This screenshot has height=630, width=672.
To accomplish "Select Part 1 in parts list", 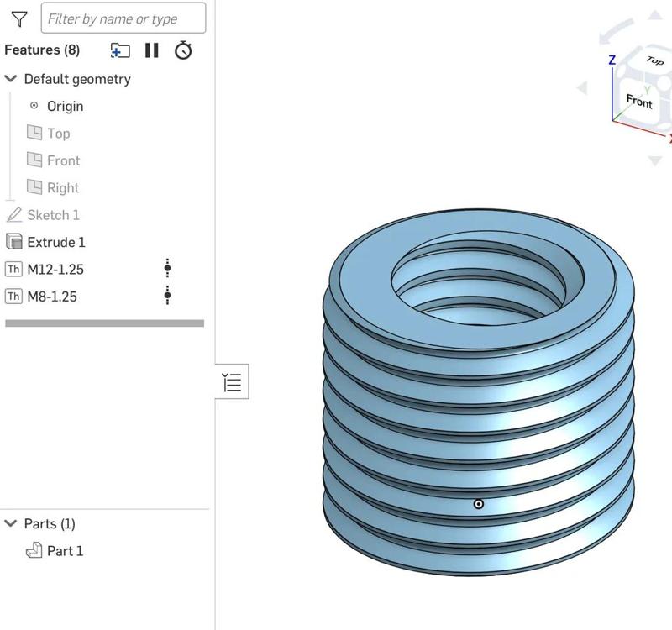I will (x=65, y=551).
